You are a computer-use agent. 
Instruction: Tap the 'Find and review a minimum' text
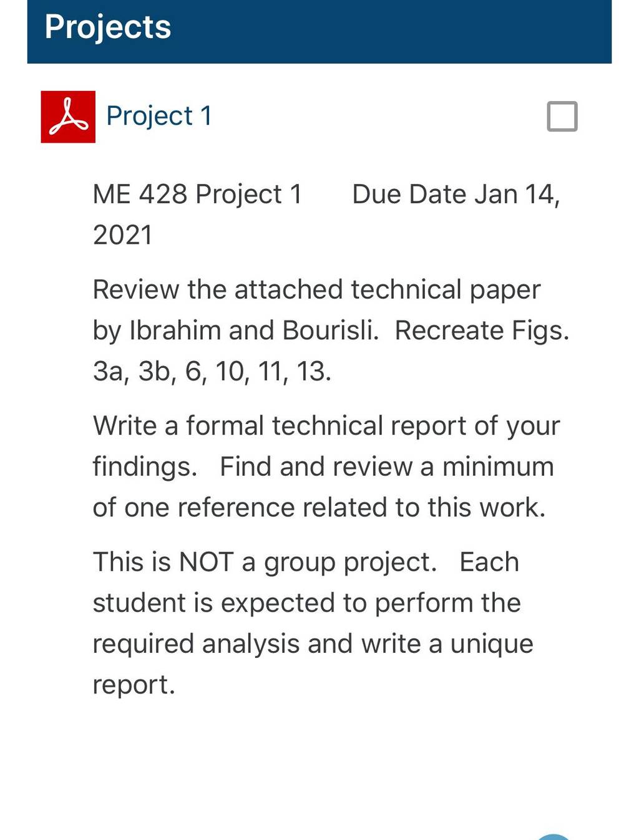pos(387,467)
